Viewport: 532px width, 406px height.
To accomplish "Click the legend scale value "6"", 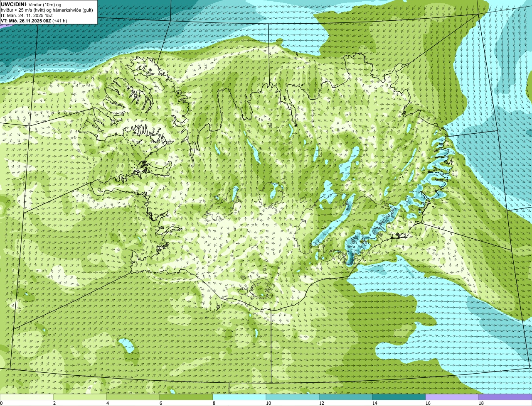I will click(x=161, y=403).
